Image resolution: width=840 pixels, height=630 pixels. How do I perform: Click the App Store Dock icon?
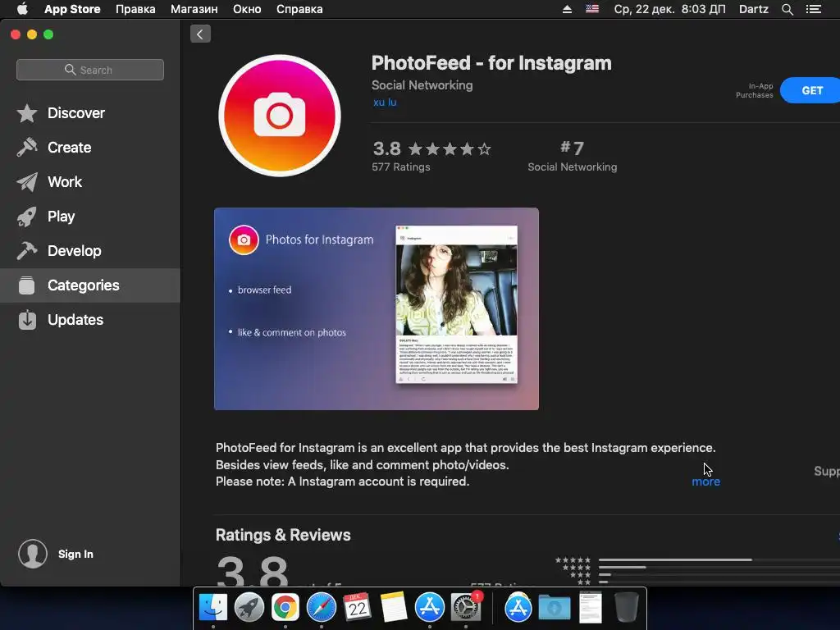[430, 608]
